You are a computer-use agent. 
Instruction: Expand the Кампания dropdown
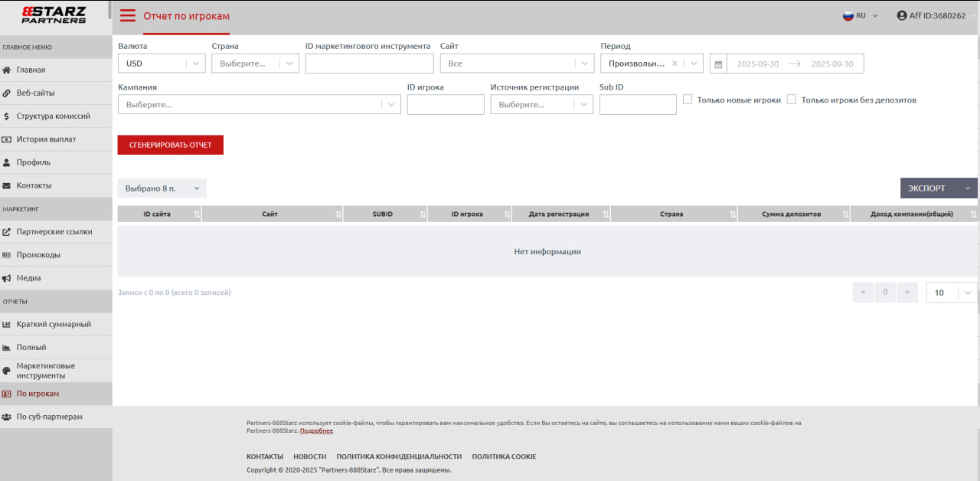(259, 105)
